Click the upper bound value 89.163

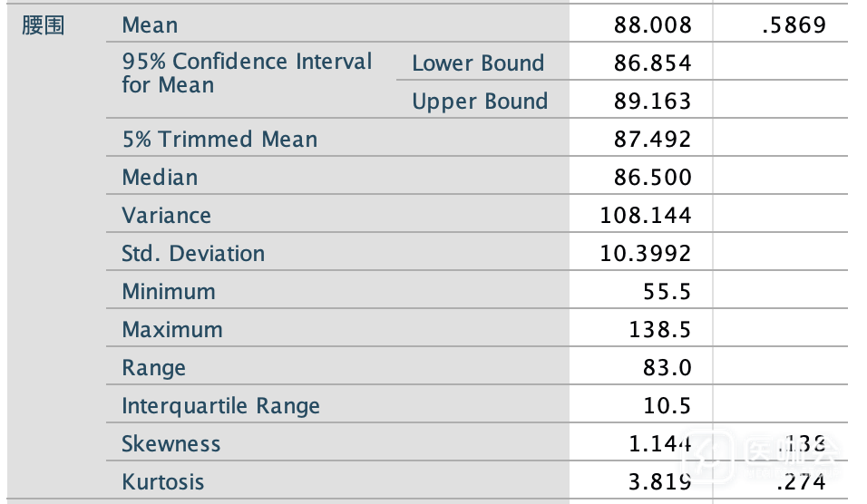point(652,102)
